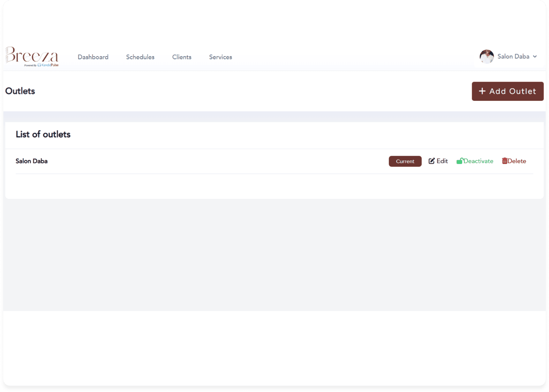Click the Delete trash icon
Viewport: 549px width, 392px height.
(505, 161)
